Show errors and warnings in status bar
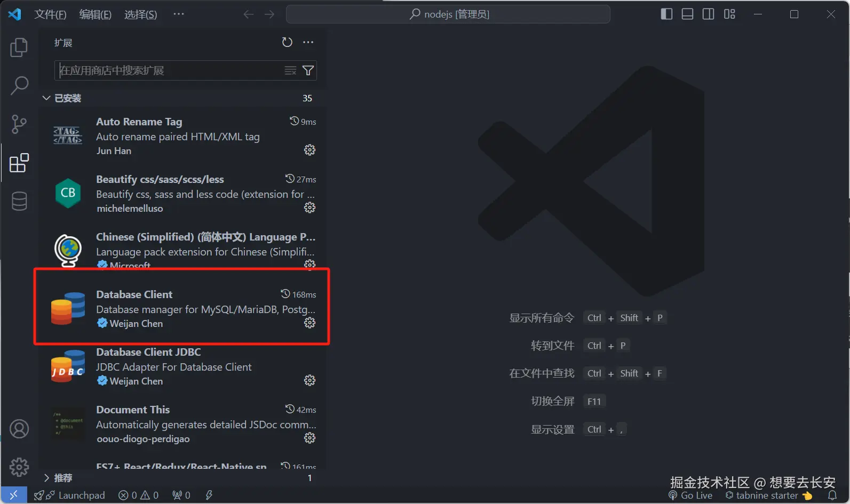 pos(138,495)
